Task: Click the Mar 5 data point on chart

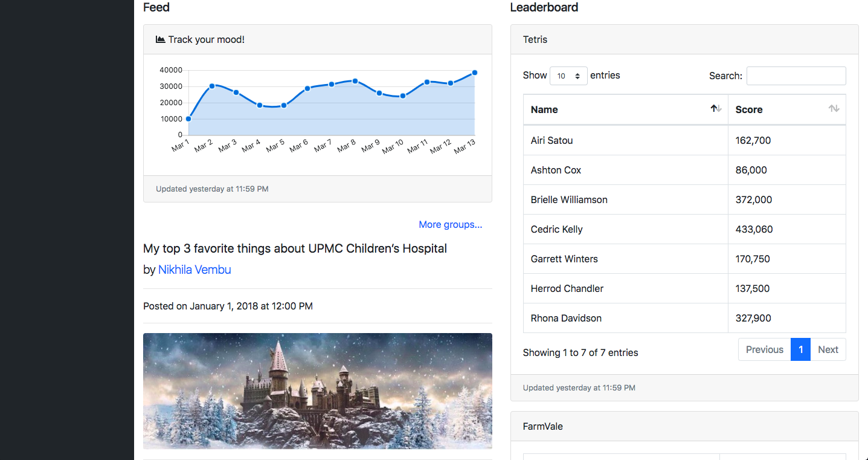Action: point(284,105)
